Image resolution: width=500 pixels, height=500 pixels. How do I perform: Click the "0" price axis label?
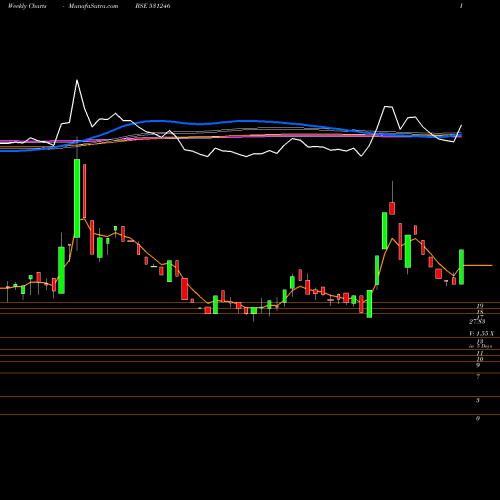click(478, 418)
